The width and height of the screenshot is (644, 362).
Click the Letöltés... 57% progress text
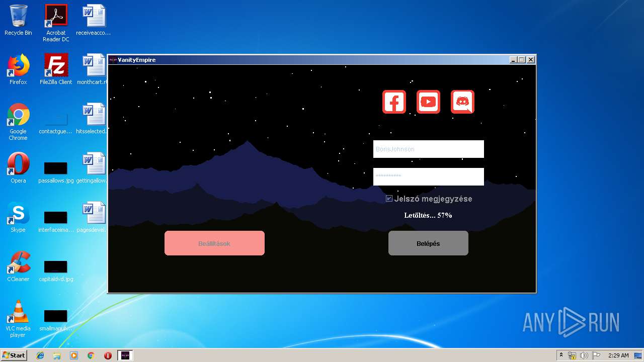(428, 215)
